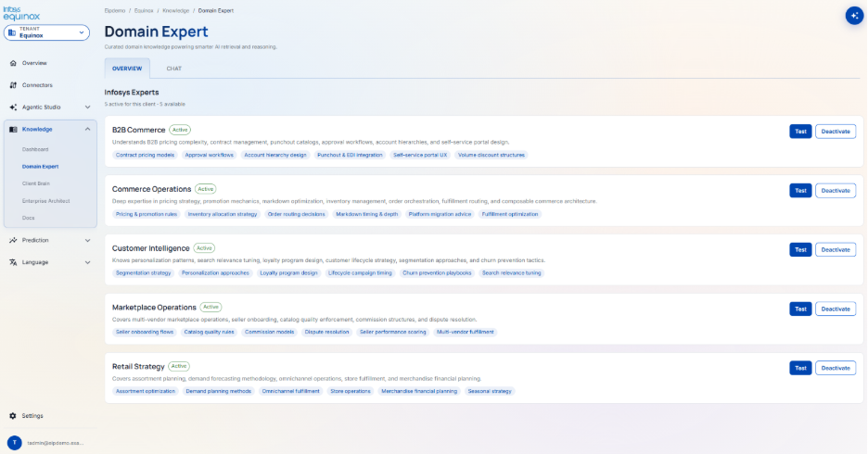Click the Segmentation strategy tag
This screenshot has height=454, width=868.
pyautogui.click(x=144, y=273)
